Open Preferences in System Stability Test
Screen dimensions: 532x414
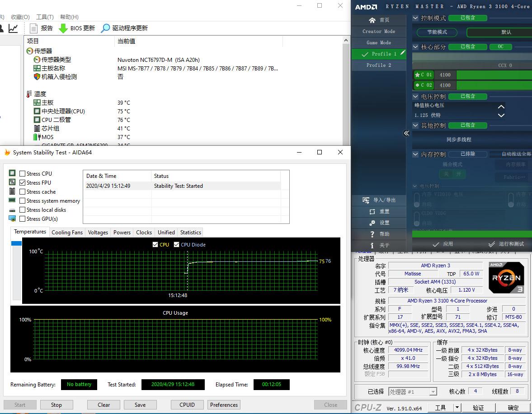click(x=224, y=405)
